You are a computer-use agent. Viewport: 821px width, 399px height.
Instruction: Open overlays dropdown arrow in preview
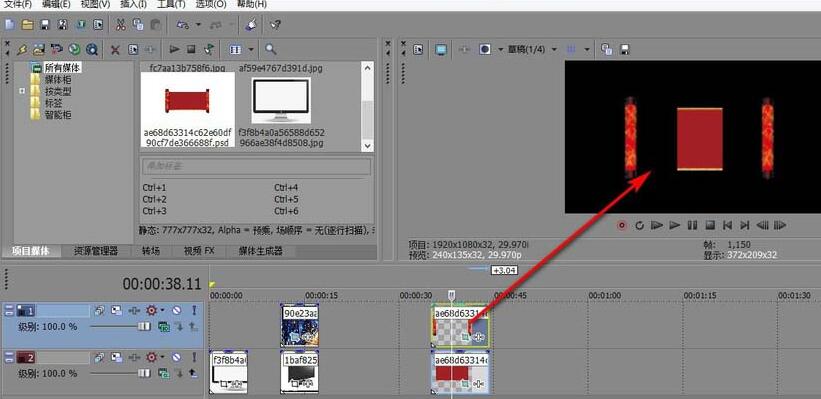(587, 49)
